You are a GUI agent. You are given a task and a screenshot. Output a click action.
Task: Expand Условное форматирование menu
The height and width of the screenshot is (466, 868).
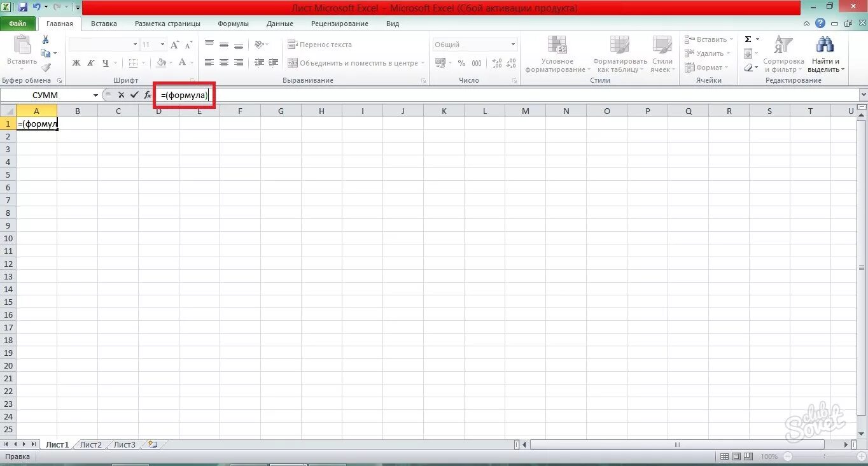tap(557, 54)
